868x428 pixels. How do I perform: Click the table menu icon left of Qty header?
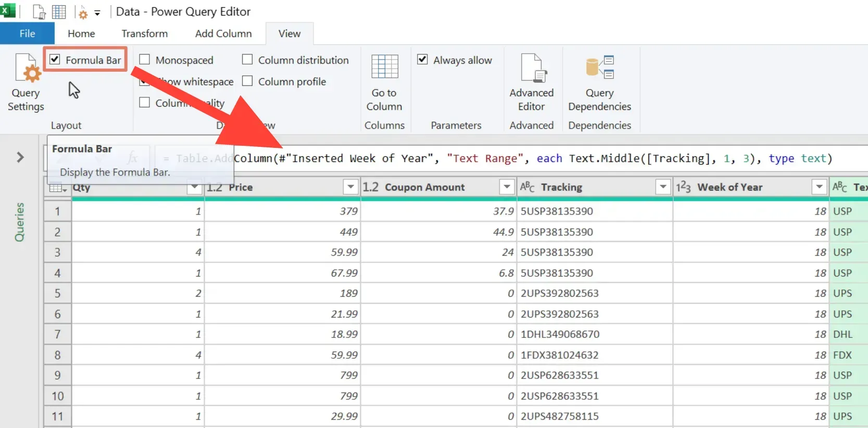point(57,187)
